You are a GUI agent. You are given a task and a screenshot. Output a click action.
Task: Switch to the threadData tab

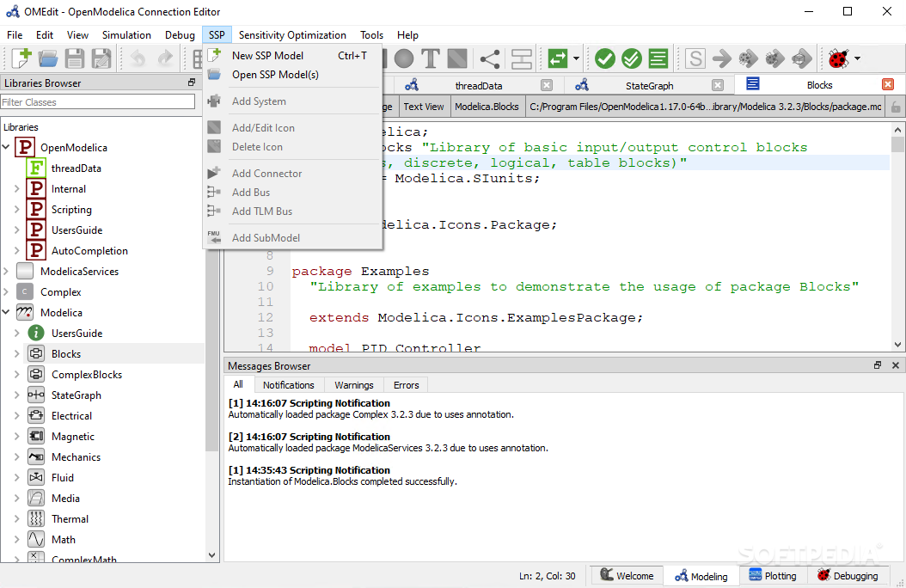click(x=479, y=85)
